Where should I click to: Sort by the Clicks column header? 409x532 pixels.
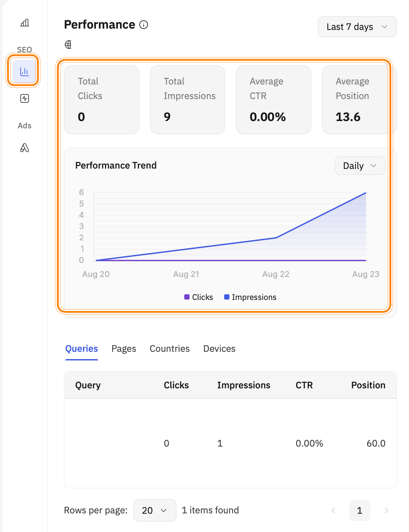tap(176, 385)
